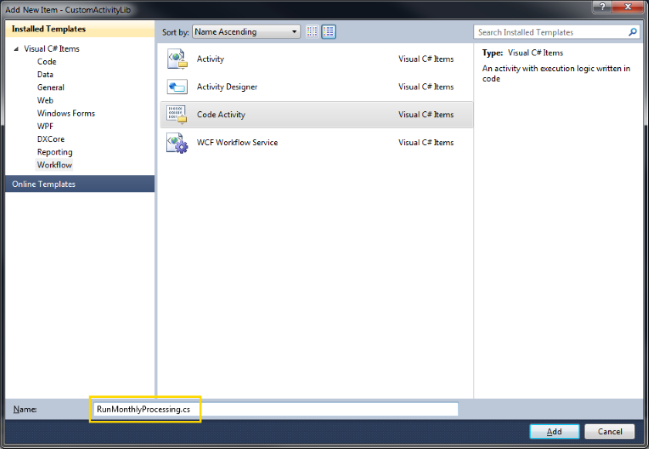Collapse the Visual C# Items tree node
This screenshot has height=449, width=649.
pyautogui.click(x=16, y=49)
